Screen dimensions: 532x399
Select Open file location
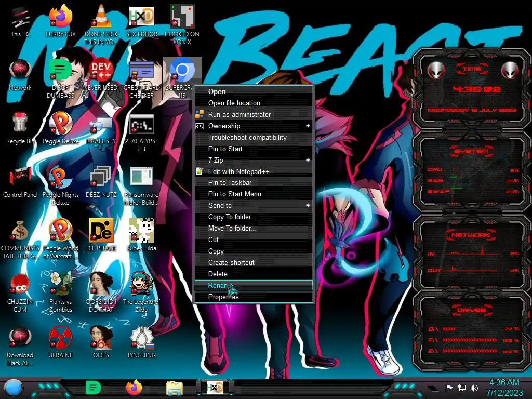[254, 103]
